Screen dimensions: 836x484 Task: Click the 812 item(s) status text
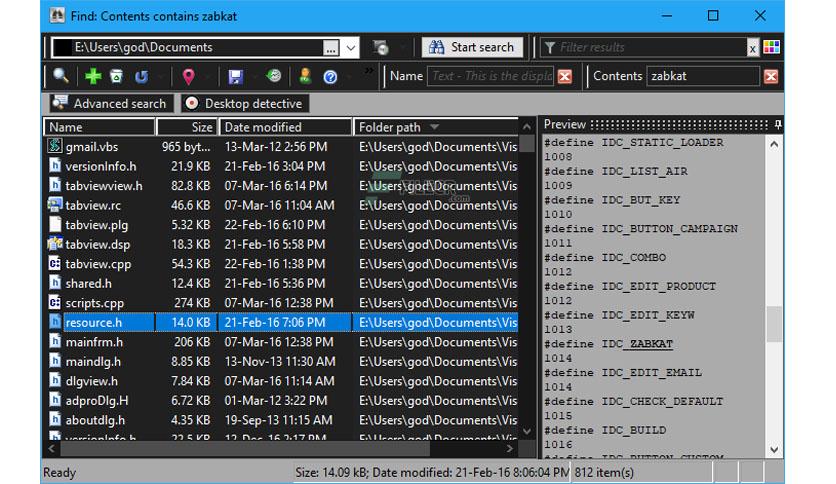[604, 472]
